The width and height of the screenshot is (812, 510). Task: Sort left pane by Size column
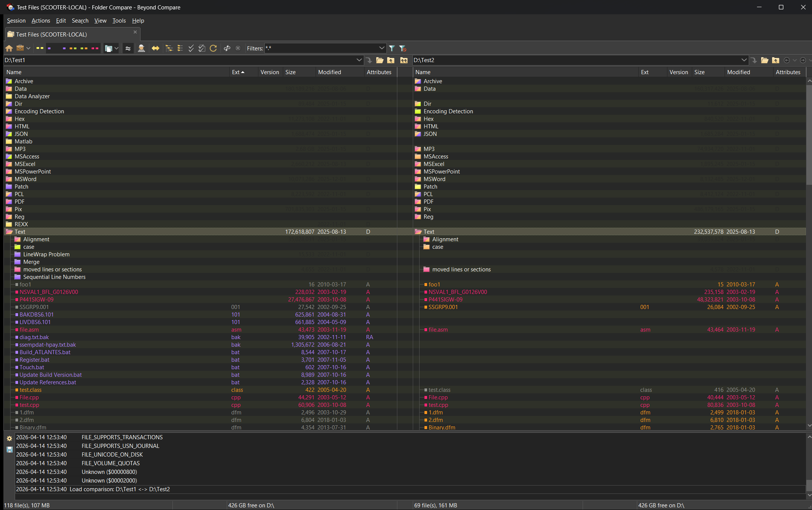(299, 72)
